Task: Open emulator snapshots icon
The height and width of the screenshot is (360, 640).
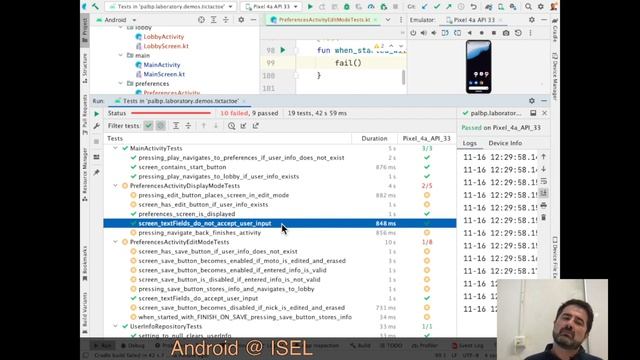Action: point(518,33)
